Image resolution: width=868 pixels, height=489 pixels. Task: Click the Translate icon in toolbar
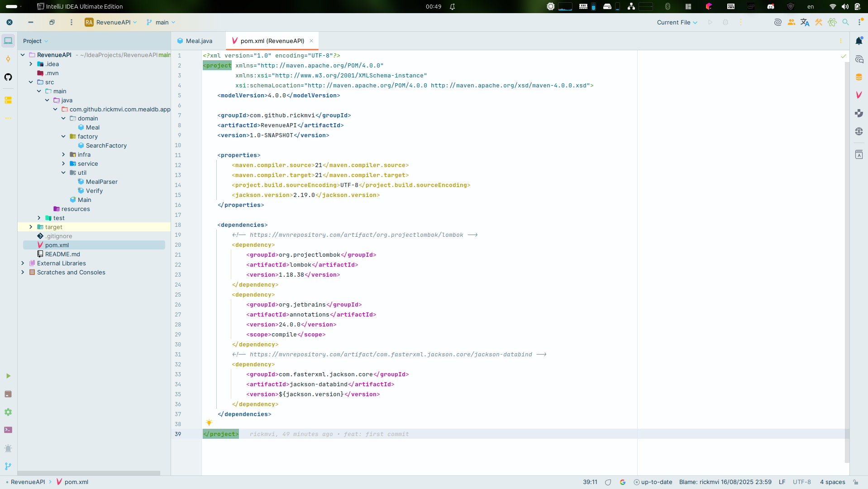point(805,22)
